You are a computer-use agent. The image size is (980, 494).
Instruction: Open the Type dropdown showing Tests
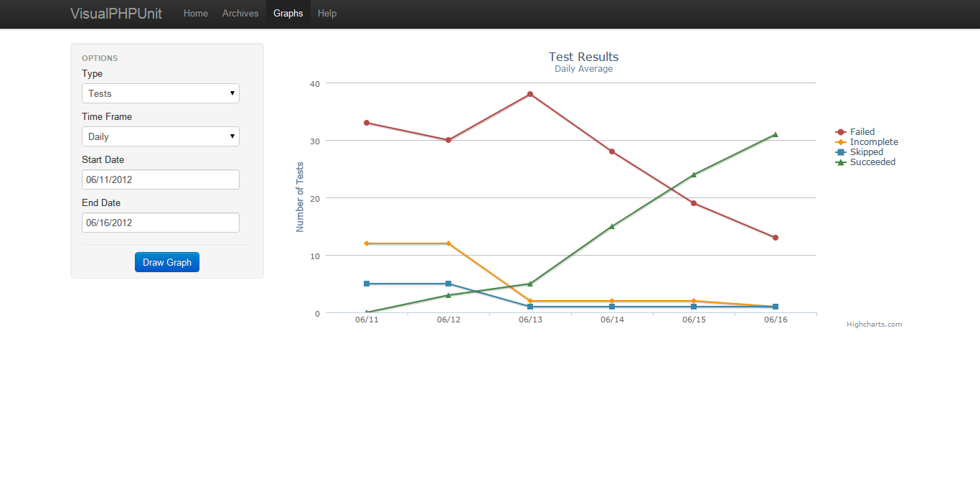[160, 93]
